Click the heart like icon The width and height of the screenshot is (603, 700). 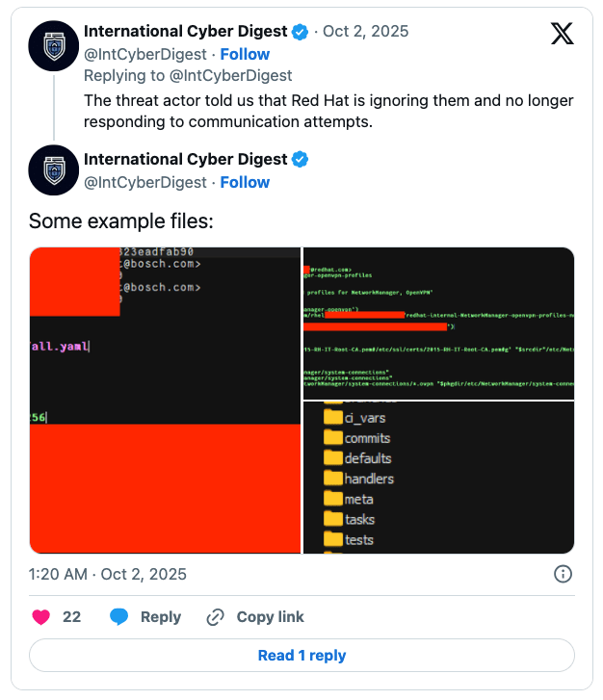(x=40, y=617)
